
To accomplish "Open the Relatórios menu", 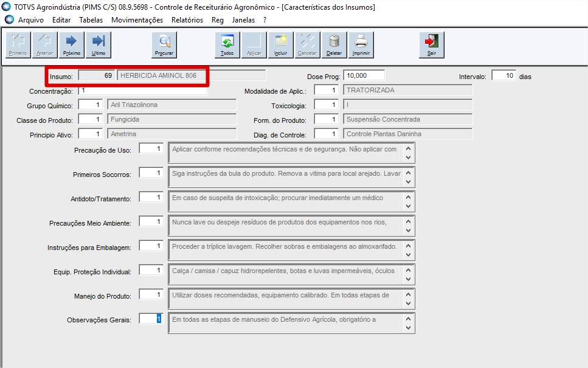I will (x=187, y=20).
